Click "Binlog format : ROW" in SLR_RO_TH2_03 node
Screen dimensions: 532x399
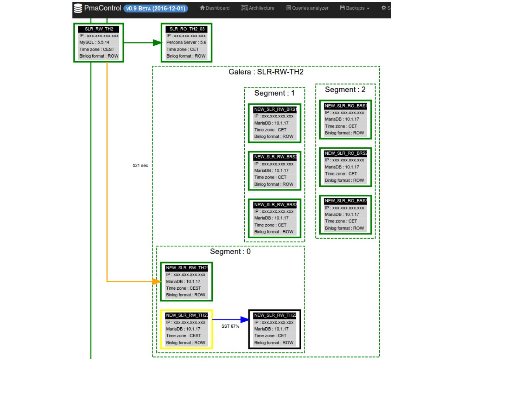pyautogui.click(x=187, y=56)
